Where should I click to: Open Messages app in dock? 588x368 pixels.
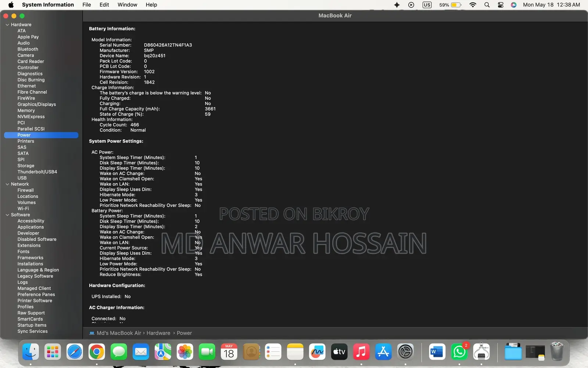pyautogui.click(x=119, y=352)
